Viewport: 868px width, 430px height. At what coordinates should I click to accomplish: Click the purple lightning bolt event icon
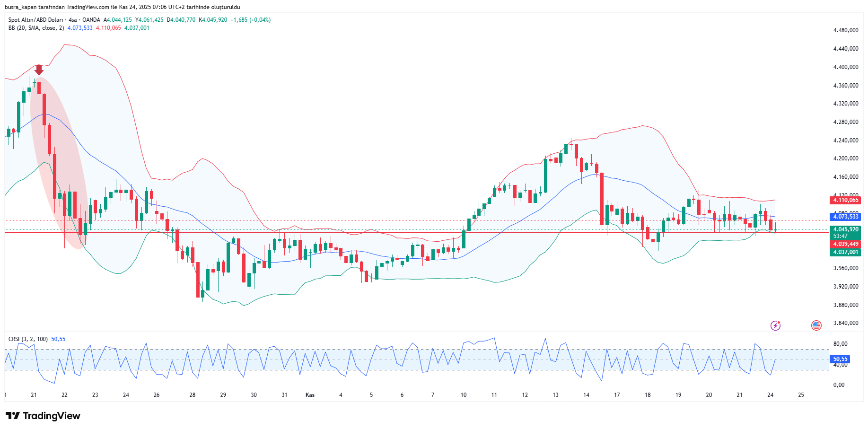[775, 325]
